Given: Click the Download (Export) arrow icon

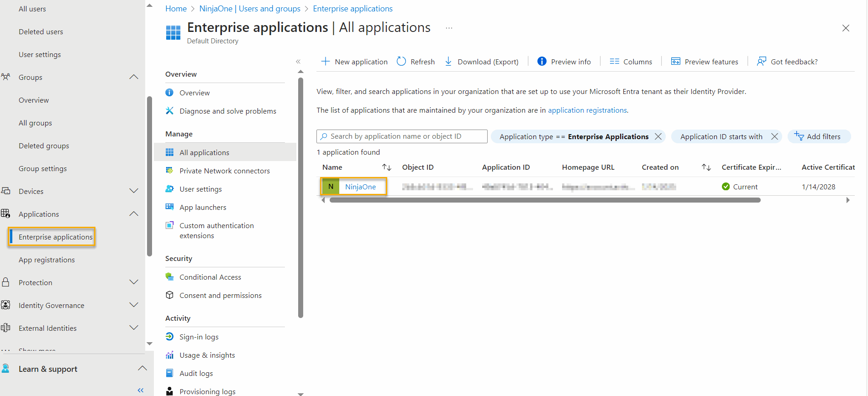Looking at the screenshot, I should 448,61.
